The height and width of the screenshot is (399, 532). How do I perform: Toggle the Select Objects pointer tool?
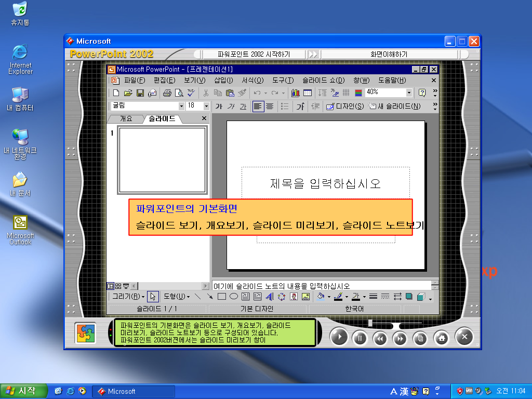coord(153,297)
